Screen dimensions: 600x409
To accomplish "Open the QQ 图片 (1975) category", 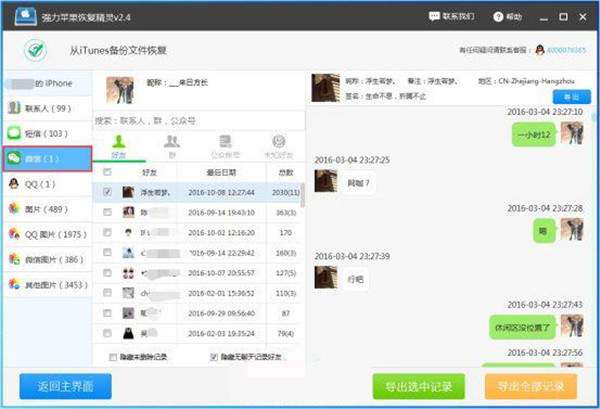I will click(x=48, y=235).
